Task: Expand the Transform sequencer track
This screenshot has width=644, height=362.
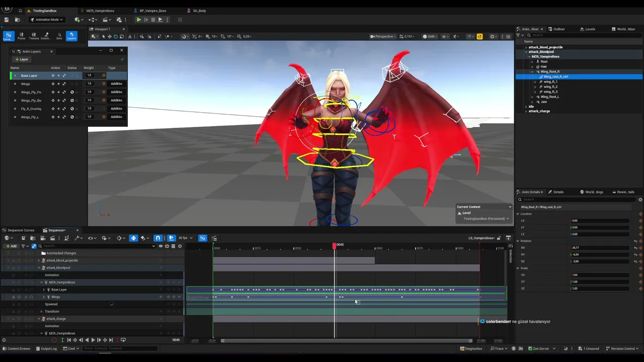Action: point(42,312)
